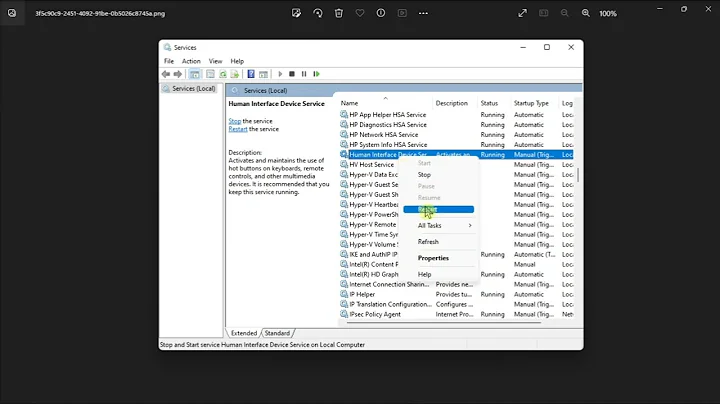Click the zoom to fit icon
720x404 pixels.
[x=544, y=13]
